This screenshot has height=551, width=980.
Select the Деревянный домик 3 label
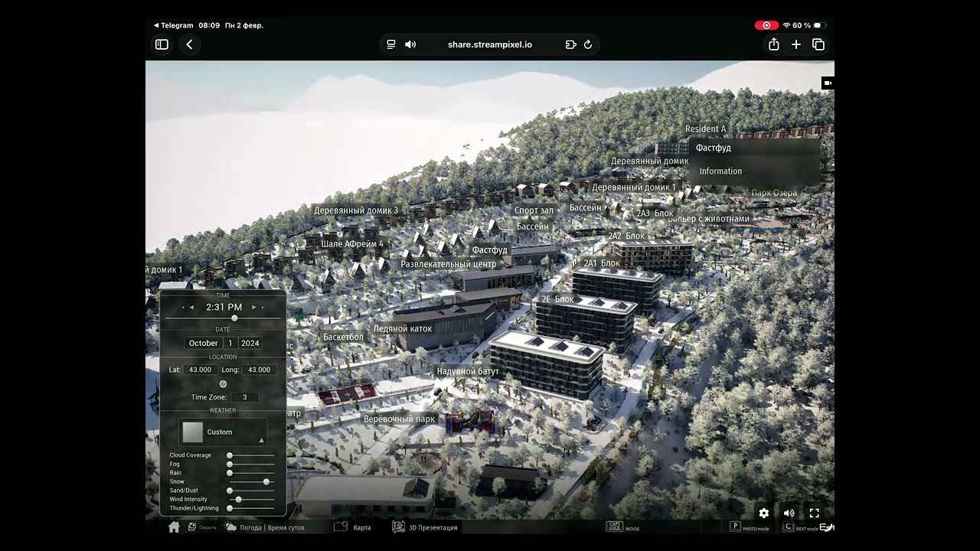click(356, 210)
